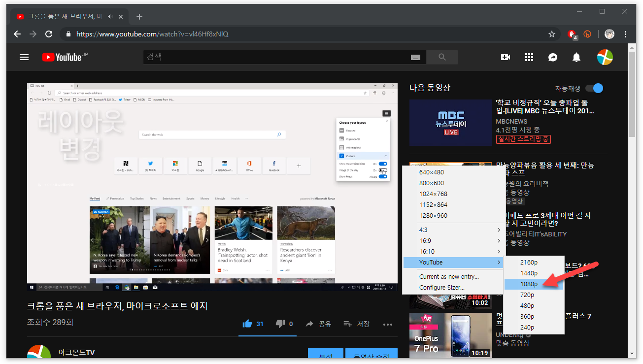Screen dimensions: 643x364
Task: Click the browser forward arrow
Action: click(33, 34)
